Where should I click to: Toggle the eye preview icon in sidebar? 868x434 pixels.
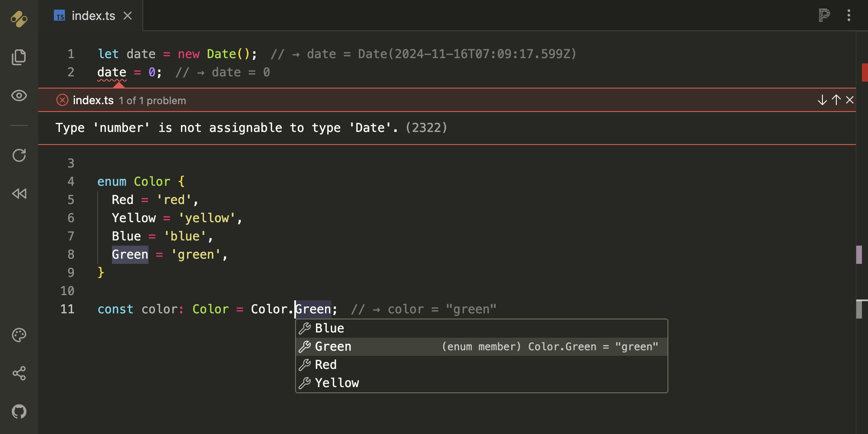(x=19, y=95)
